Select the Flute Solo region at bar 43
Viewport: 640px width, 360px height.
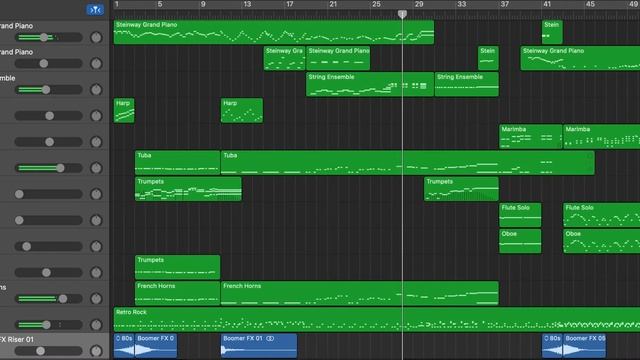click(602, 215)
